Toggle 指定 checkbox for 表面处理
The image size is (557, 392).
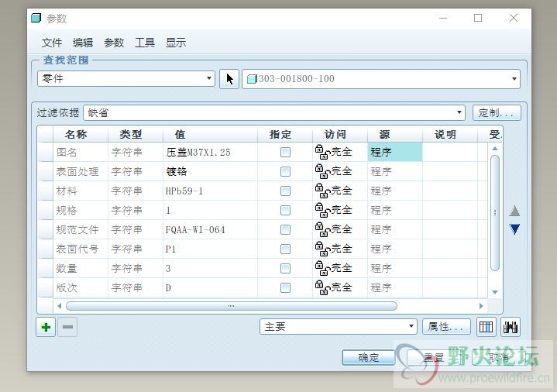(x=285, y=172)
